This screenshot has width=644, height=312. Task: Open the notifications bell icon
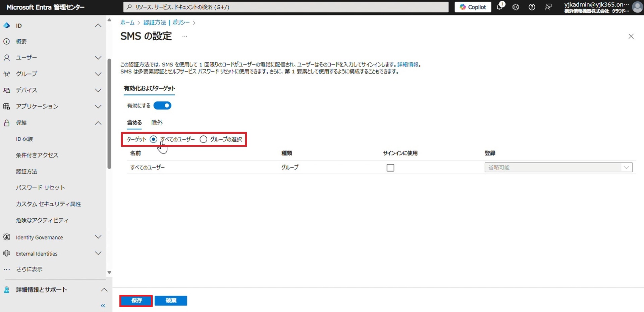tap(499, 7)
